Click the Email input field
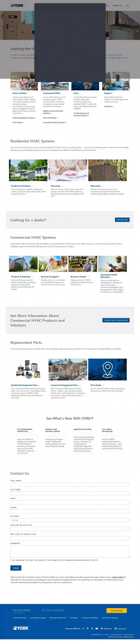Image resolution: width=140 pixels, height=644 pixels. (x=70, y=502)
